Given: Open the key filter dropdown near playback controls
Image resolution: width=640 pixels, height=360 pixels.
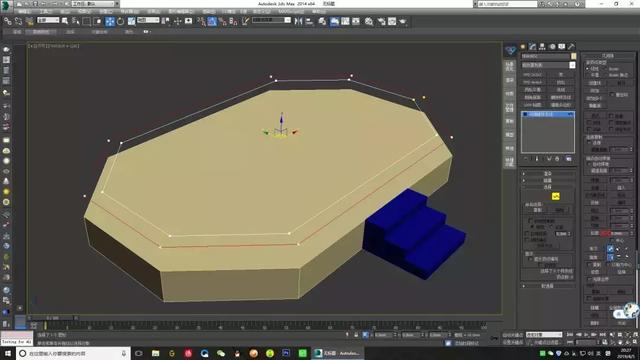Looking at the screenshot, I should point(544,335).
